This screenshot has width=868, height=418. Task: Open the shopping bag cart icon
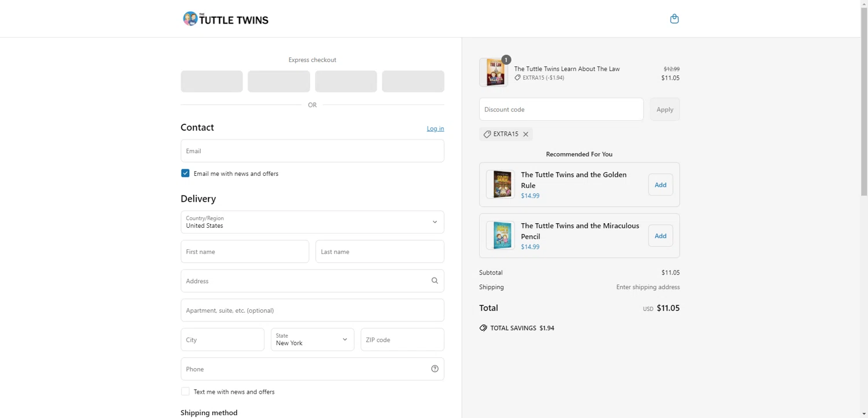point(674,19)
